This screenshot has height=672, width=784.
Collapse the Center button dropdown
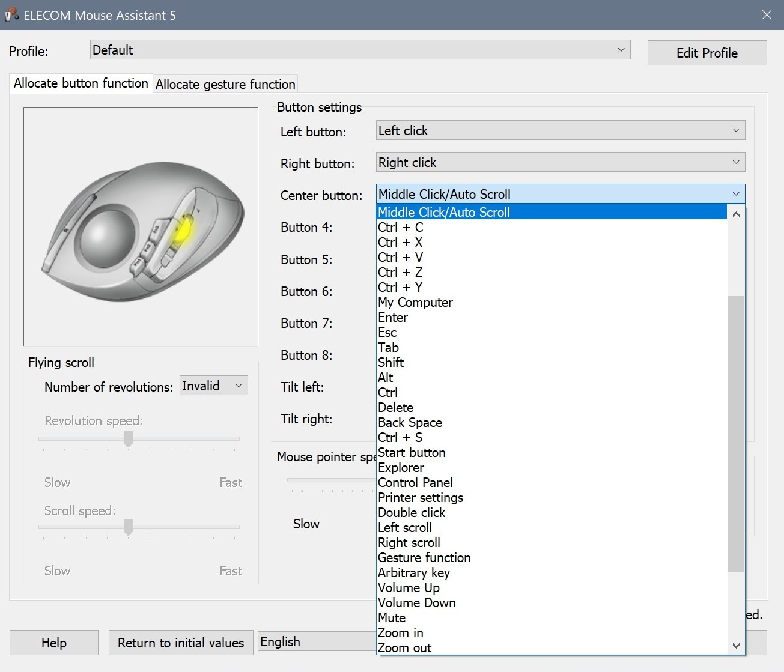561,194
